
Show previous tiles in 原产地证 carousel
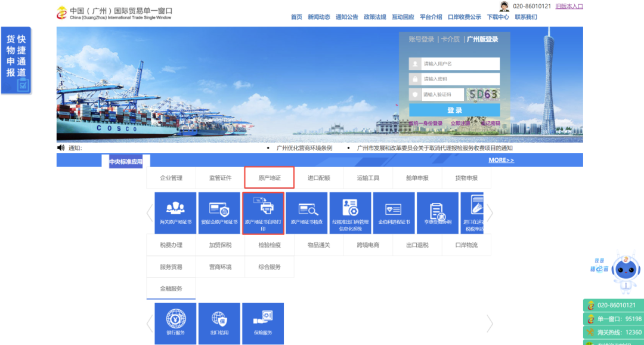pos(150,213)
